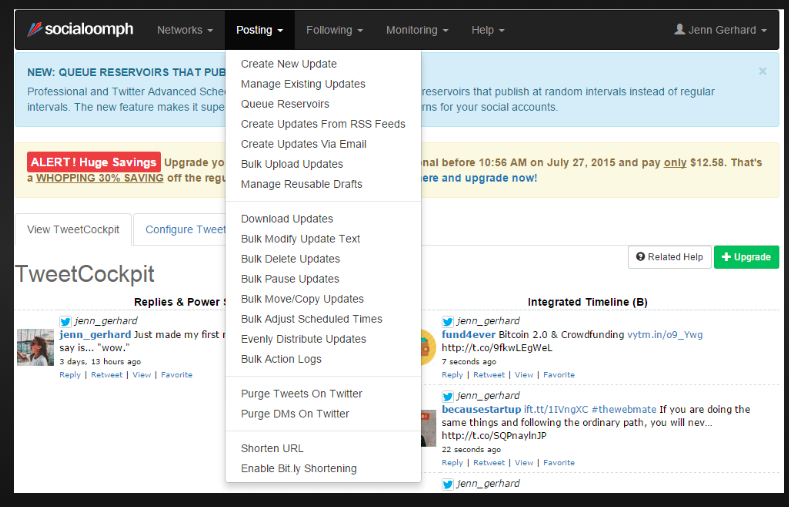Open the Following dropdown menu
The width and height of the screenshot is (789, 507).
tap(334, 30)
